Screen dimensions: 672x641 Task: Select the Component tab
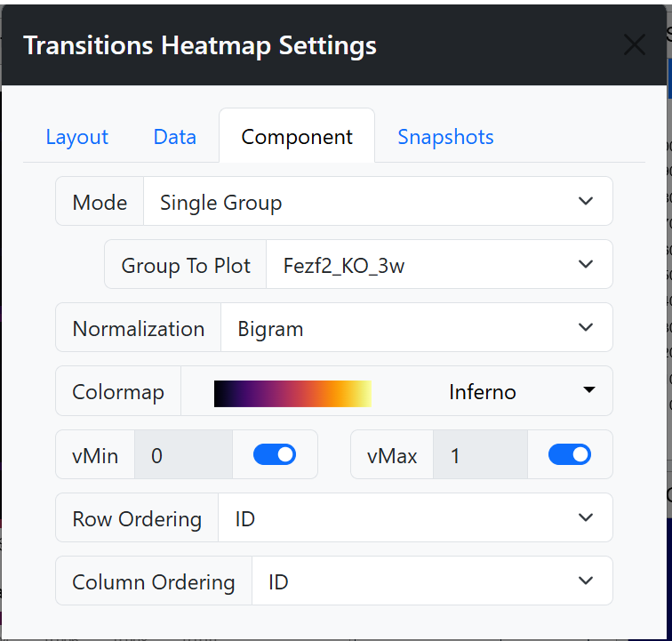tap(297, 137)
